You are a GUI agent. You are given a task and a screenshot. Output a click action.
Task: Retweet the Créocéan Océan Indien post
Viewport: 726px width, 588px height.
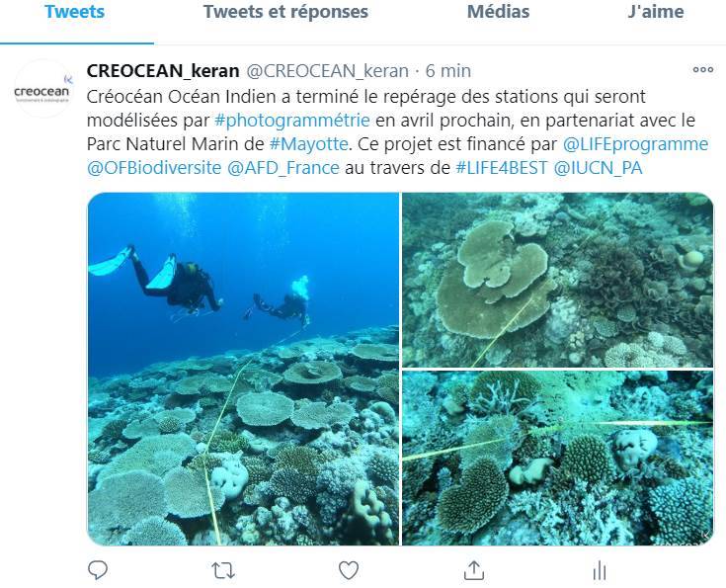pos(222,570)
